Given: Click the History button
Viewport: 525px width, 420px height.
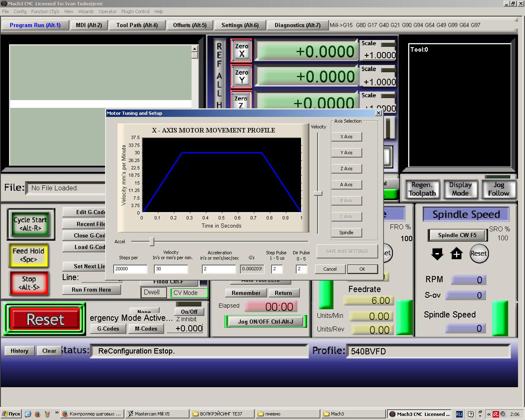Looking at the screenshot, I should point(19,351).
